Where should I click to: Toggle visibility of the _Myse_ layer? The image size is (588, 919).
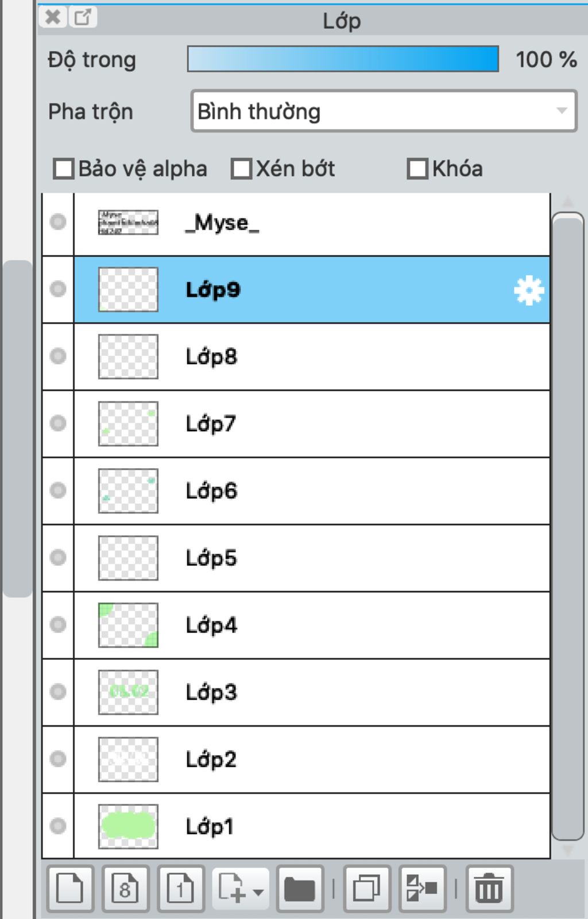pos(58,222)
